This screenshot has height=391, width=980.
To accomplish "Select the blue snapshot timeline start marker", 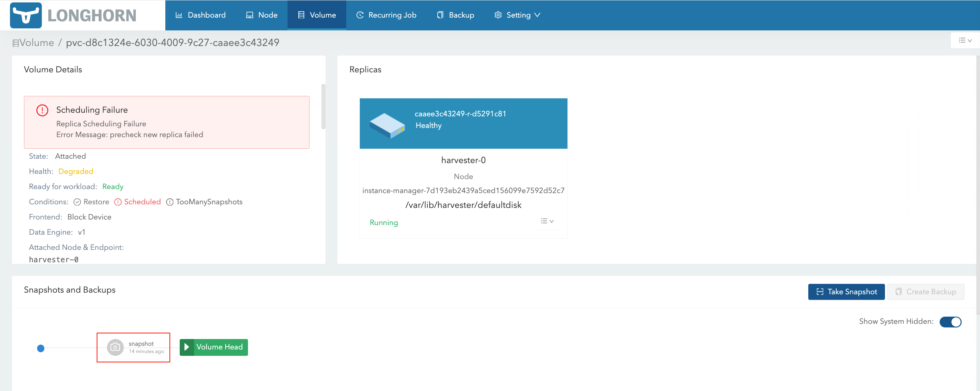I will (x=41, y=348).
